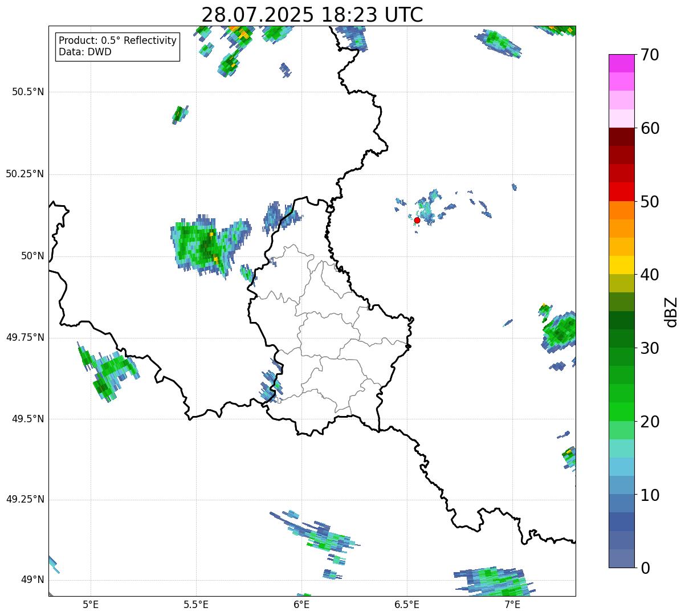This screenshot has height=616, width=685.
Task: Click the olive colorbar segment just below 40
Action: coord(621,283)
